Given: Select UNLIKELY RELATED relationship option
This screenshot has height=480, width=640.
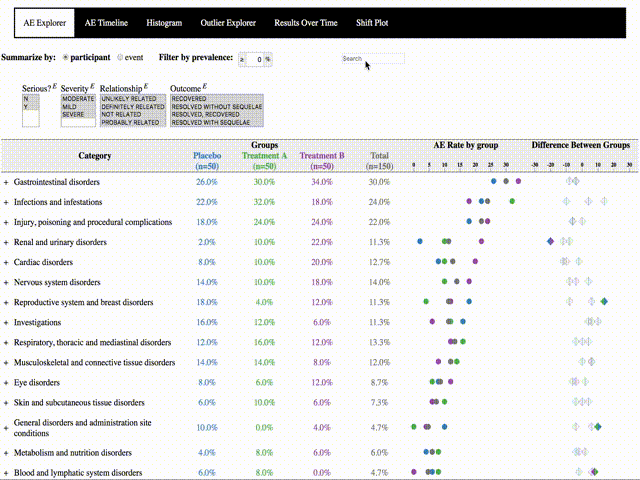Looking at the screenshot, I should click(133, 99).
